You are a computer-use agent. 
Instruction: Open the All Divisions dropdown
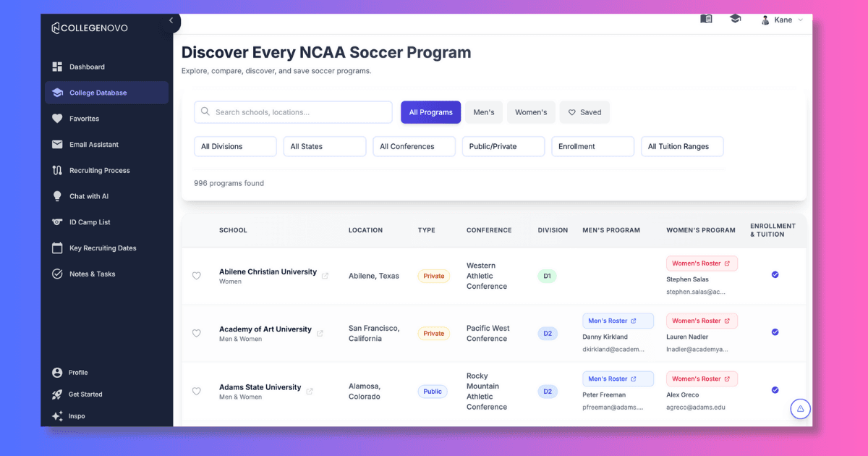(235, 146)
